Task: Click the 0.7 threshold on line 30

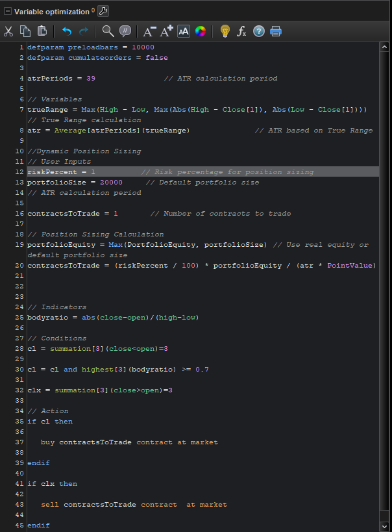Action: pos(202,370)
